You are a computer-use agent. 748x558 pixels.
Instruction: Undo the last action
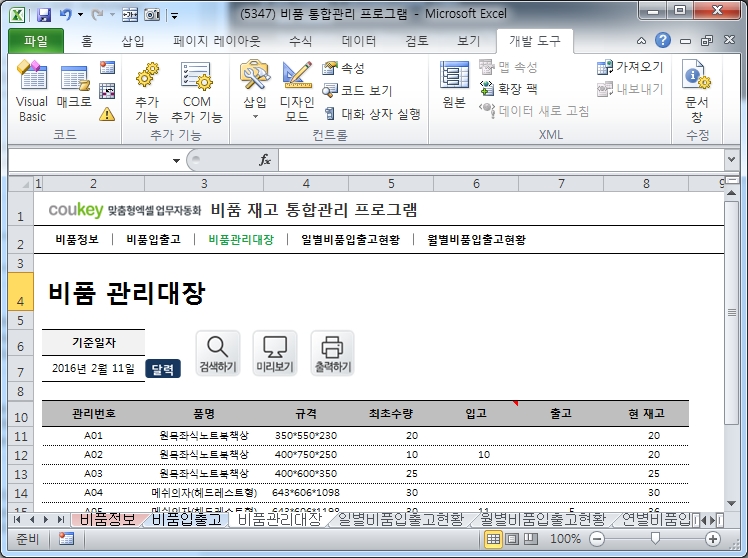point(65,15)
